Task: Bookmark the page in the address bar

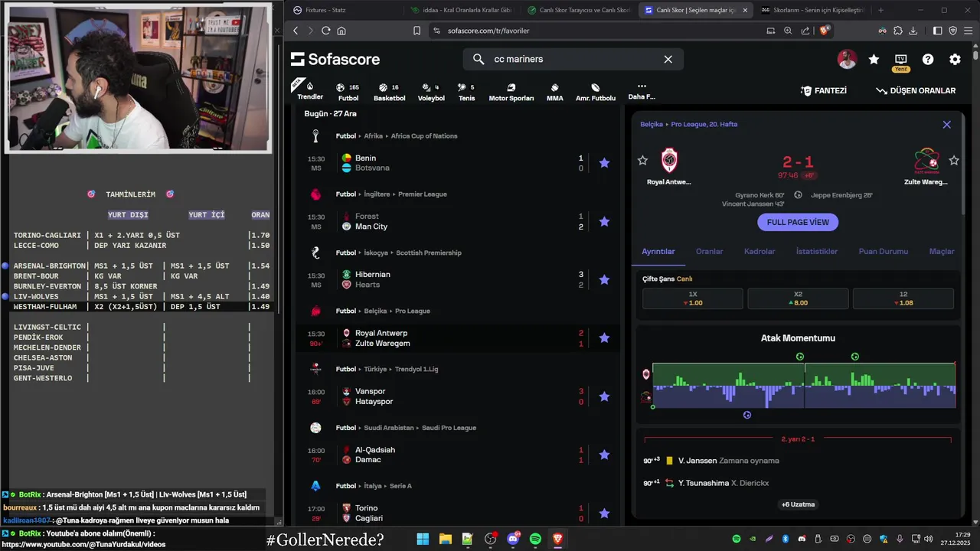Action: [x=416, y=31]
